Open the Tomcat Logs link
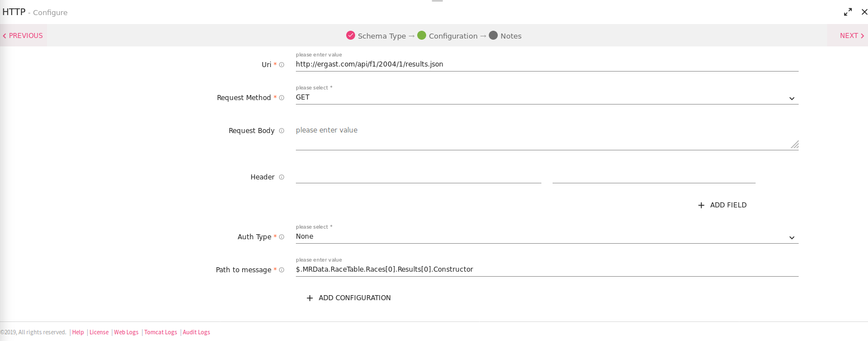 [161, 332]
